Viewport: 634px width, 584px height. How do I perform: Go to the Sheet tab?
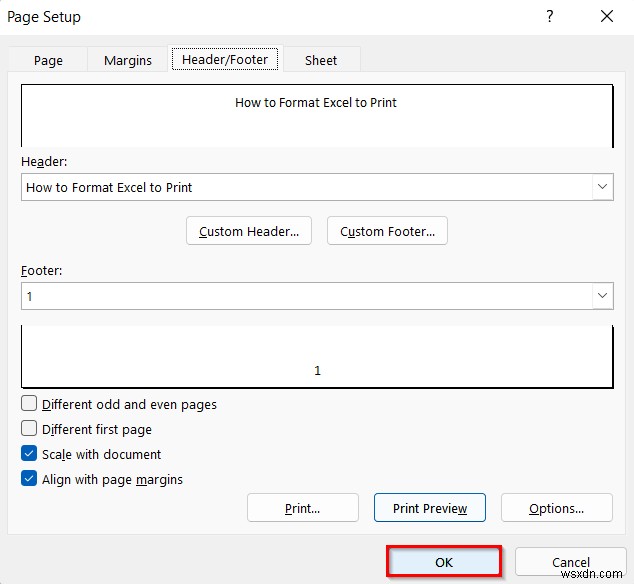click(x=321, y=60)
